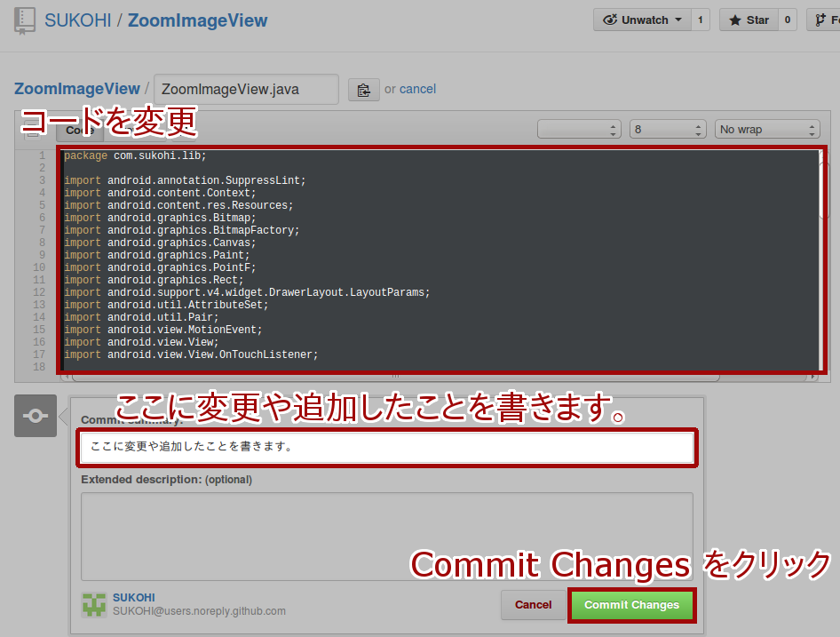This screenshot has width=840, height=637.
Task: Open the leftmost empty indent-mode selector
Action: click(x=578, y=129)
